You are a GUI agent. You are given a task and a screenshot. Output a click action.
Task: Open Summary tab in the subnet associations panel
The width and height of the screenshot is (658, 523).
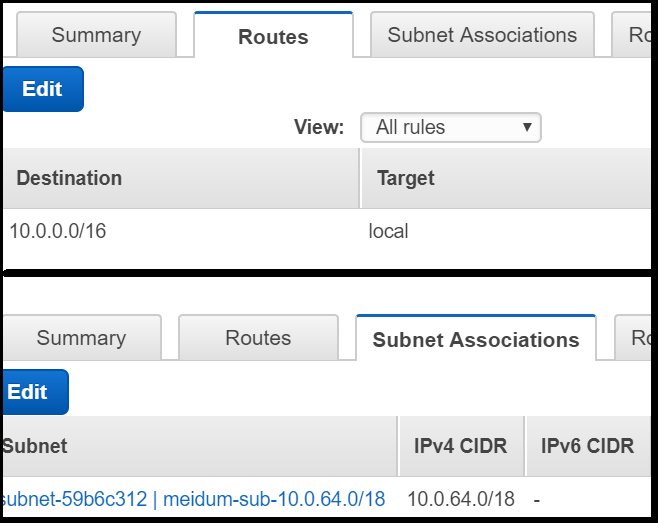[81, 338]
